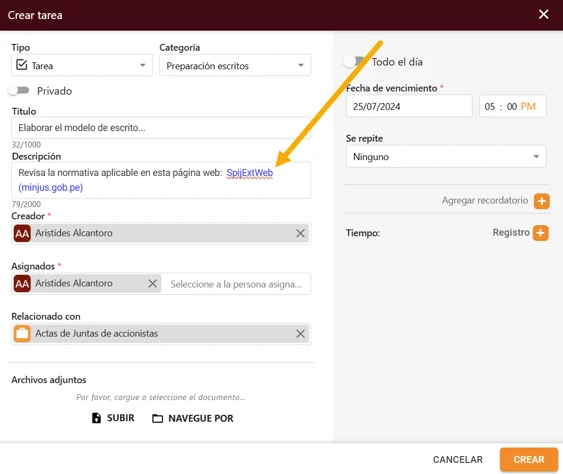Click the Título input field
Image resolution: width=563 pixels, height=474 pixels.
[x=161, y=127]
